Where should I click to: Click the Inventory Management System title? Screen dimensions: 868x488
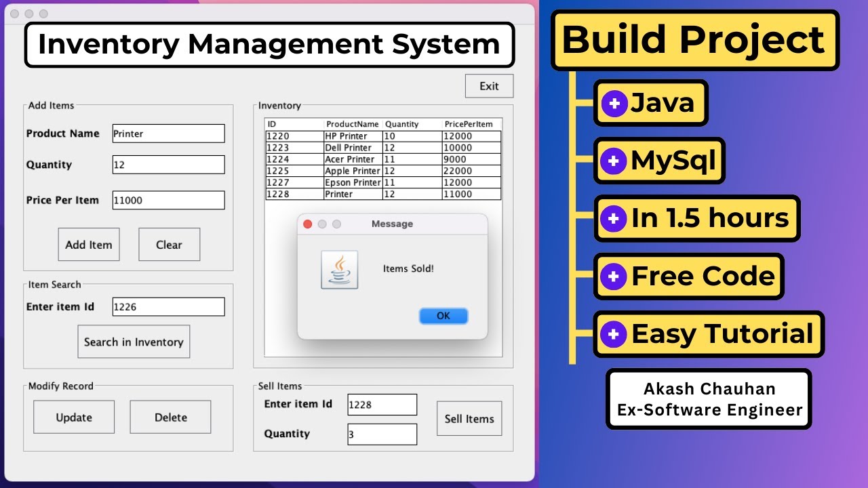tap(269, 45)
